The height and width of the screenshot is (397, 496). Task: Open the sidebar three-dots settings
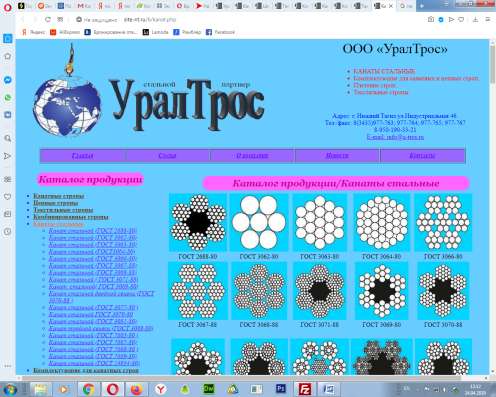pyautogui.click(x=8, y=366)
